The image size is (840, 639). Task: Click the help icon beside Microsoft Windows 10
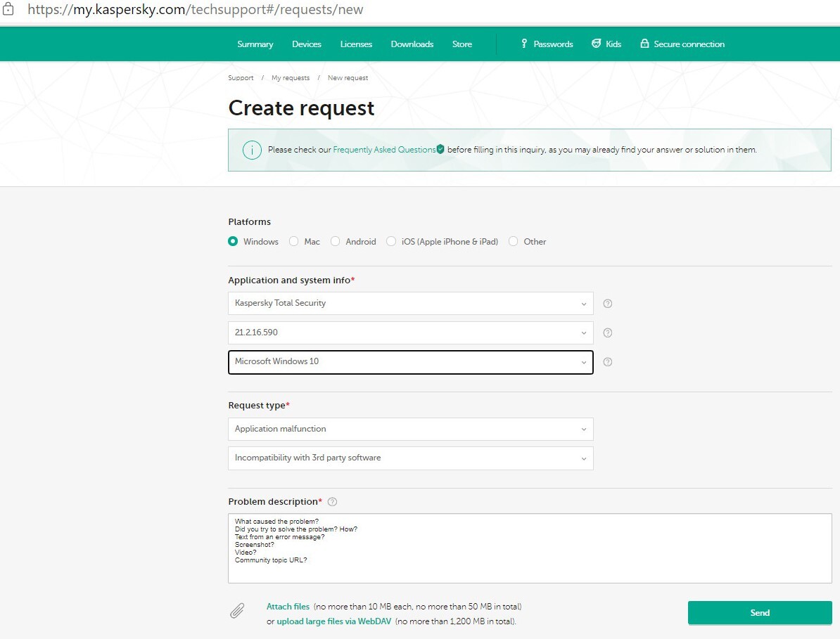coord(608,362)
